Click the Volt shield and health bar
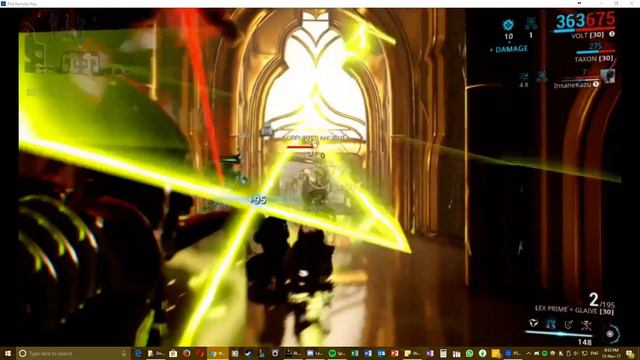Screen dimensions: 640x360 pos(584,30)
